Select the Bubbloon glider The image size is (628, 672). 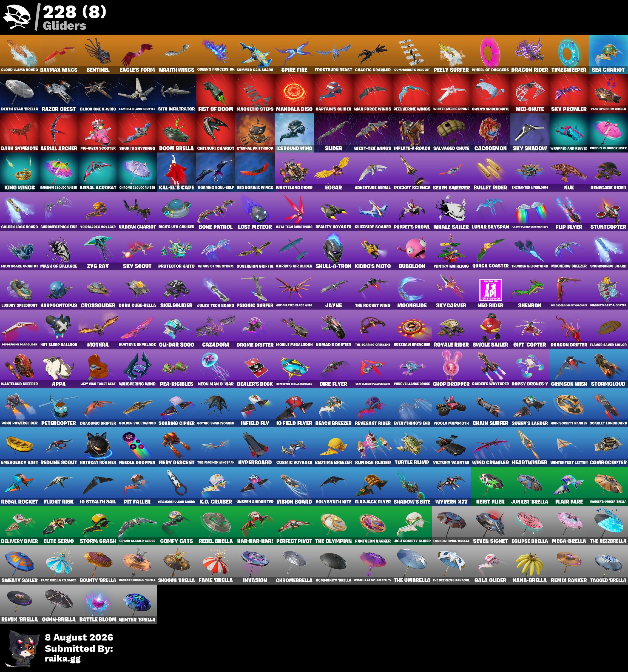412,250
